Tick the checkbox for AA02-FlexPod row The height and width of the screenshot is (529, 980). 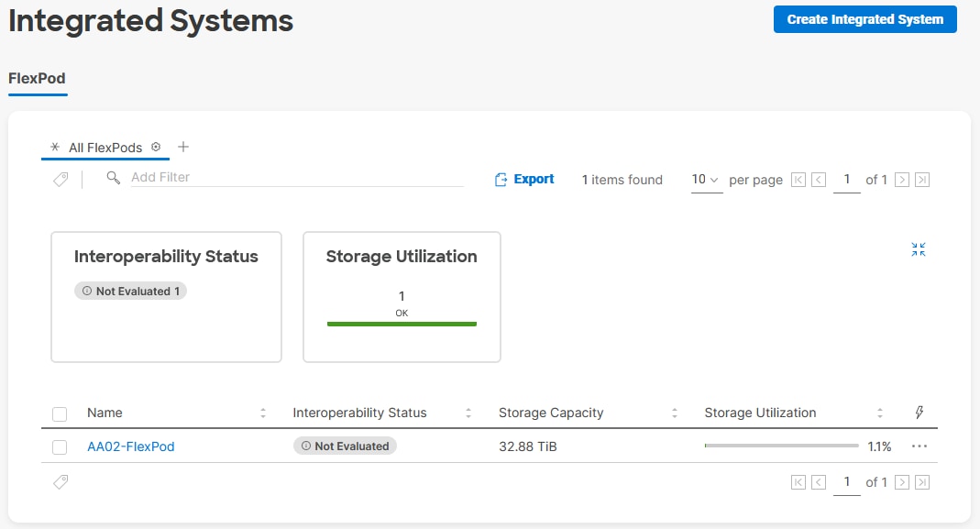60,447
